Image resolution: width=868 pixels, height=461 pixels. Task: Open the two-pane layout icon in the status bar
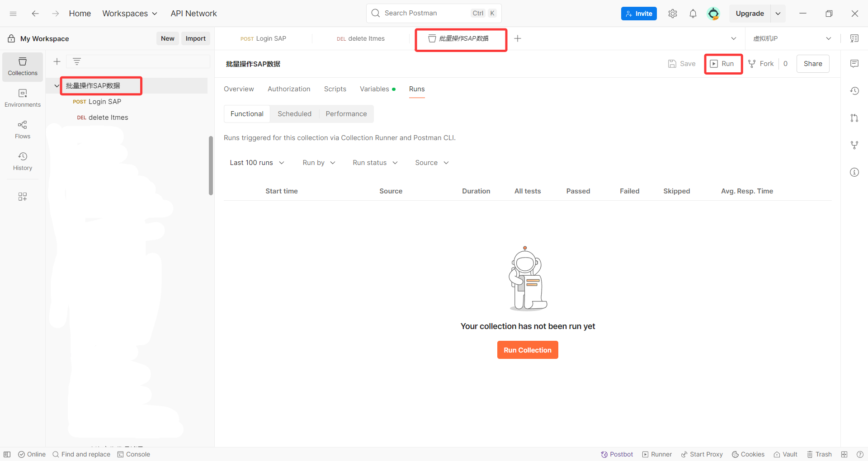(x=844, y=454)
